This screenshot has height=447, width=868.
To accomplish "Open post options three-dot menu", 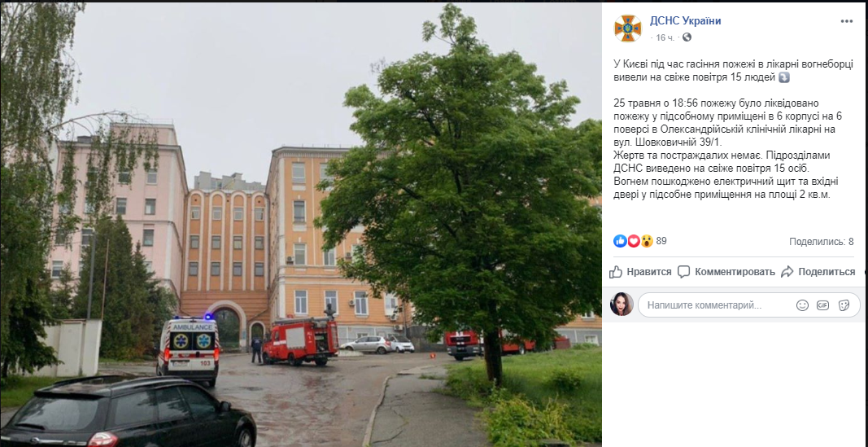I will coord(846,21).
